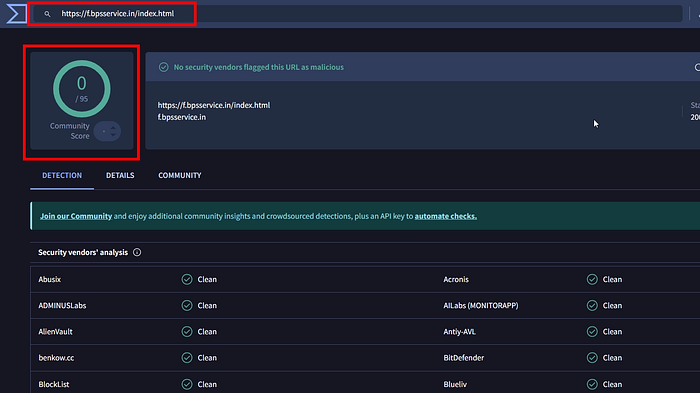Open the Join our Community link
The width and height of the screenshot is (700, 393).
pos(76,216)
